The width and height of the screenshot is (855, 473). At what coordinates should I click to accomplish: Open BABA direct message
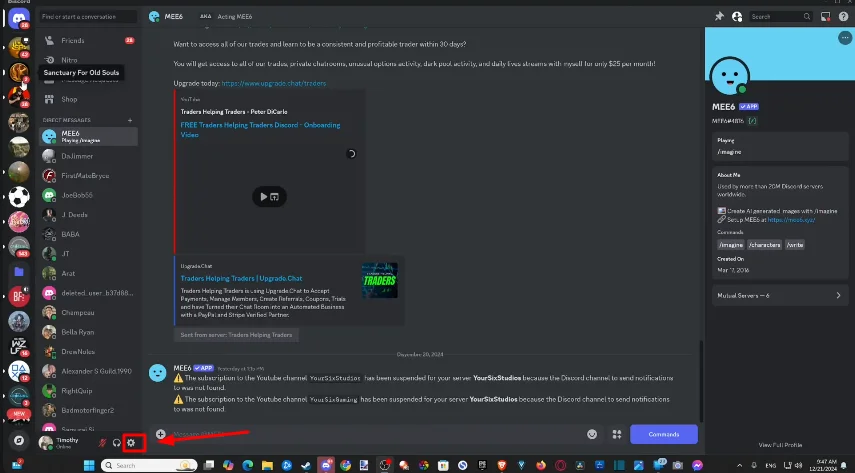(89, 235)
